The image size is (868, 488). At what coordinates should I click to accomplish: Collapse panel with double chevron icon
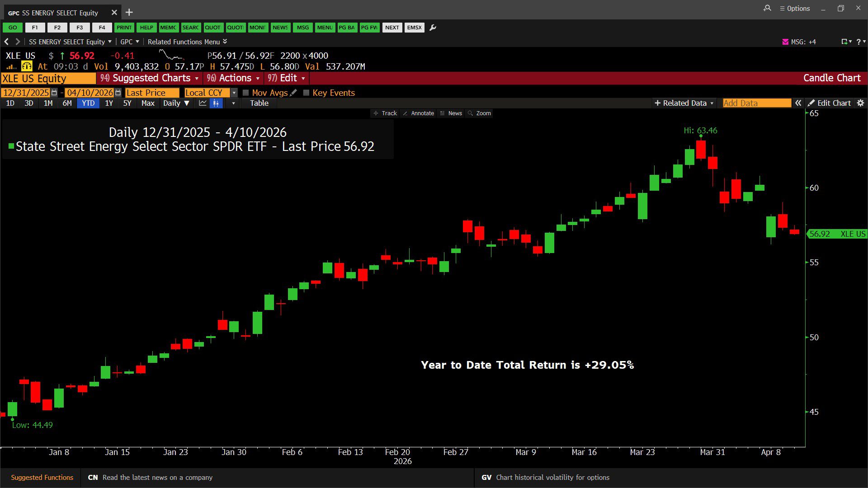pos(798,103)
